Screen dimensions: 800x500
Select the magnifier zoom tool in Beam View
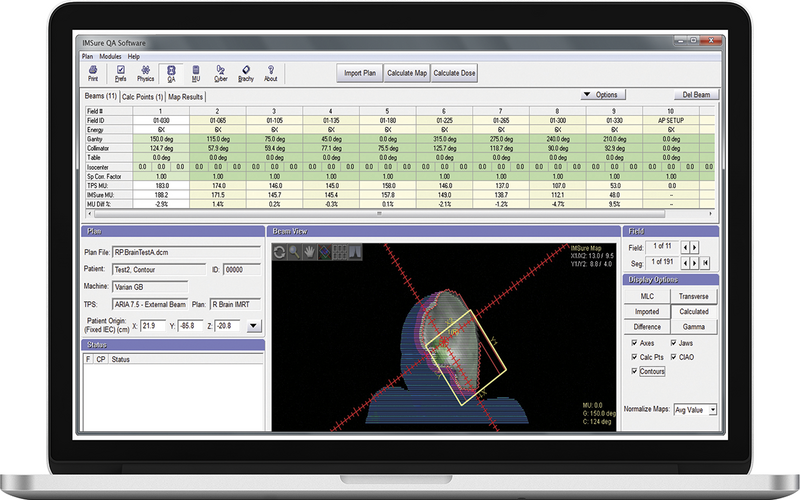click(296, 252)
